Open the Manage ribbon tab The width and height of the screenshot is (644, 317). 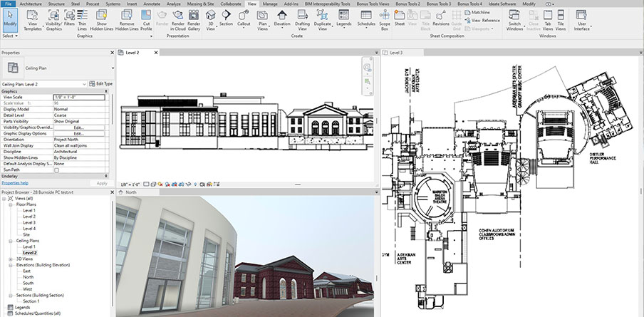270,4
